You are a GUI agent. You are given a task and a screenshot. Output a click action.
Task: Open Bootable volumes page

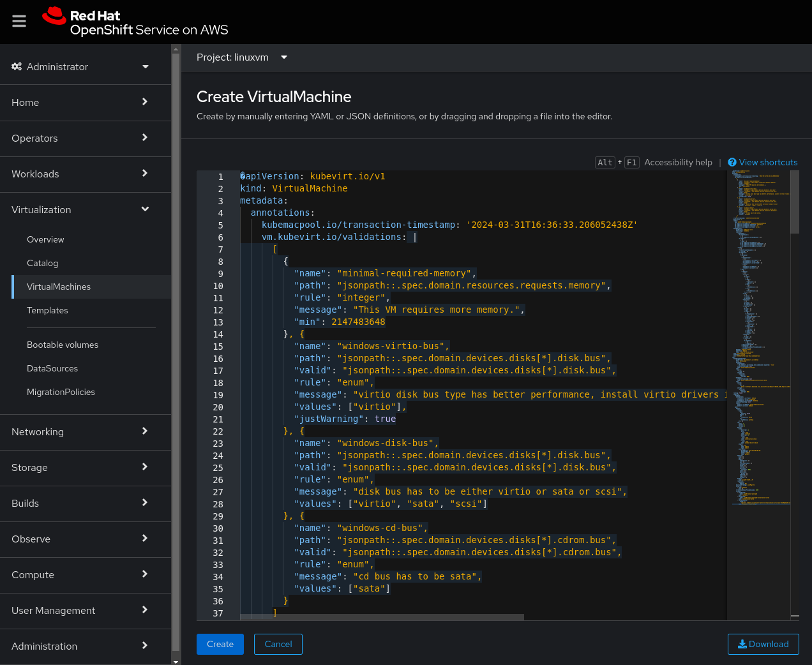91,345
